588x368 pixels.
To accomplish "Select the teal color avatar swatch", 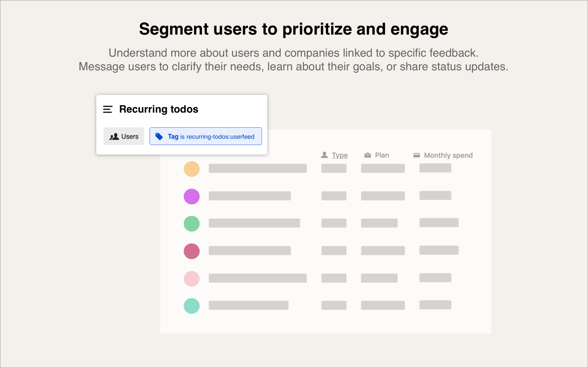I will [x=191, y=306].
